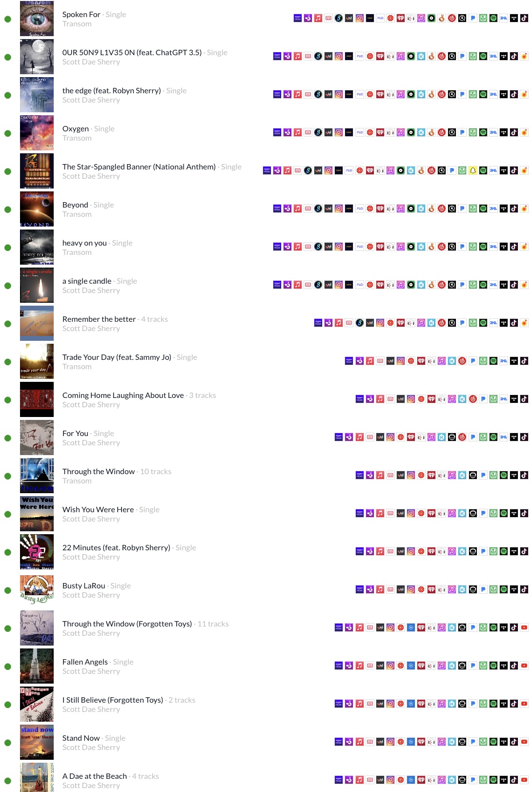Click the Oxygen album artwork thumbnail
The image size is (532, 792).
click(x=37, y=133)
